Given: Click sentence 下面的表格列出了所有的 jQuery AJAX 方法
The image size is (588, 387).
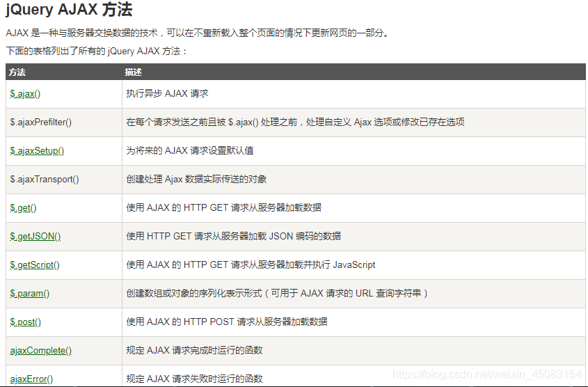Looking at the screenshot, I should pos(96,51).
